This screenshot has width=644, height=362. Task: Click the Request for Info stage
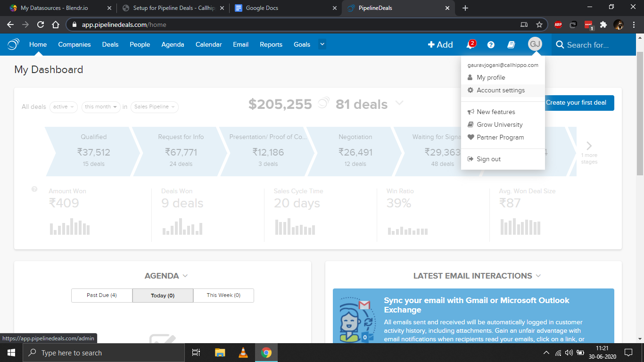(x=181, y=151)
